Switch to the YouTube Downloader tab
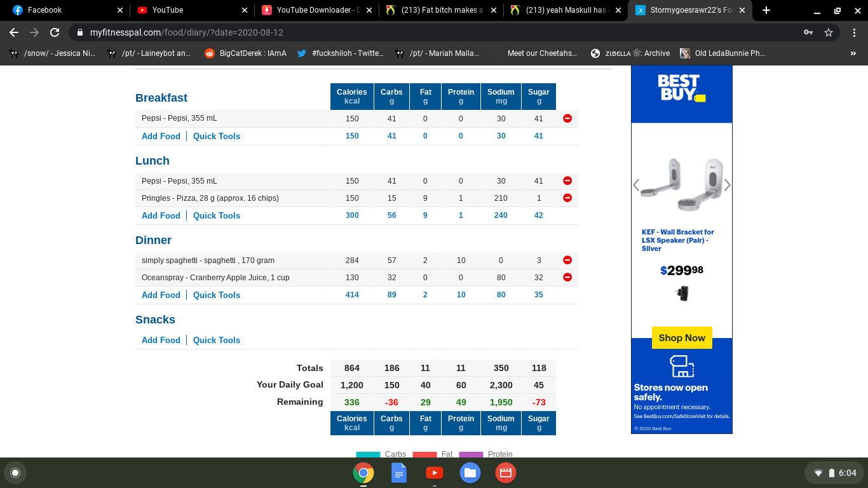Viewport: 868px width, 488px height. [316, 10]
